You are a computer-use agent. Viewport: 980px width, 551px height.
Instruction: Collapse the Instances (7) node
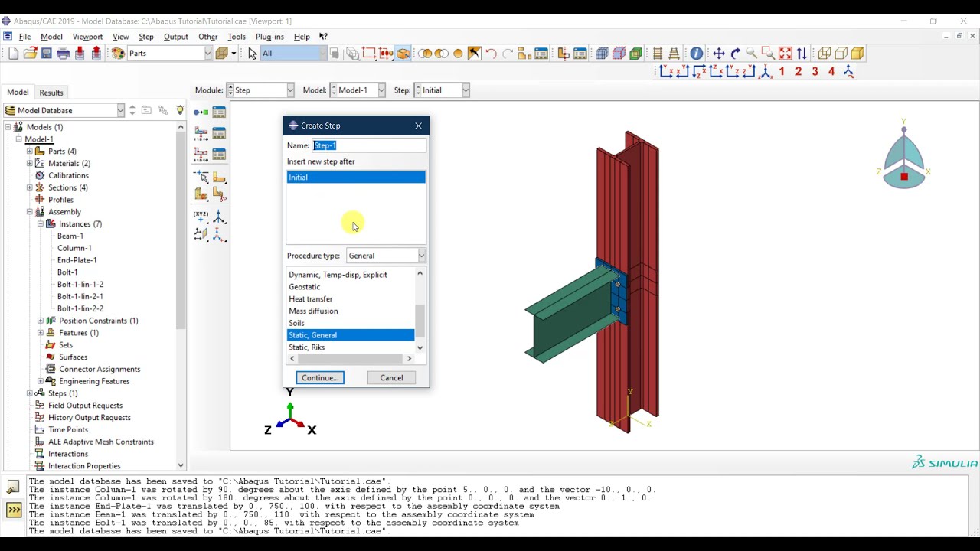point(41,224)
